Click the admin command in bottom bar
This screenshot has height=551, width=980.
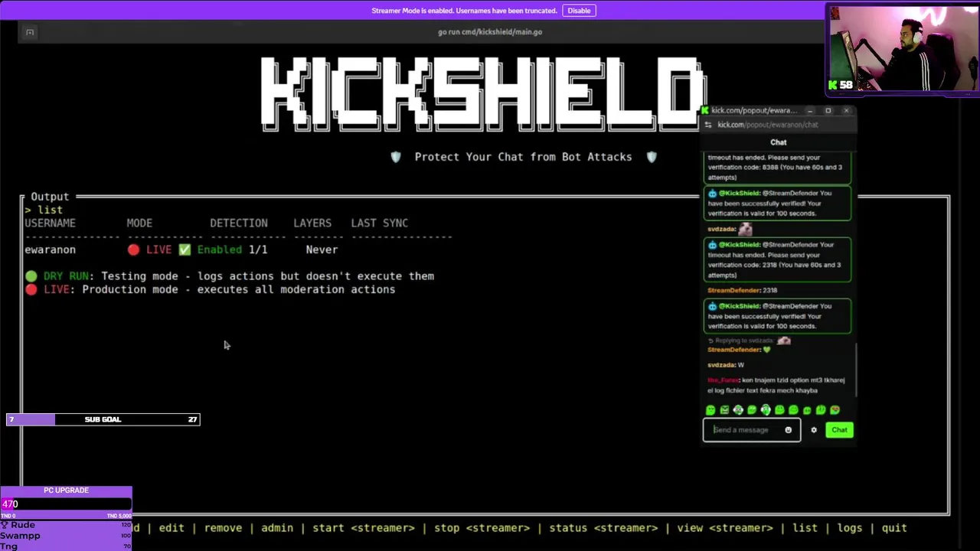(x=277, y=528)
